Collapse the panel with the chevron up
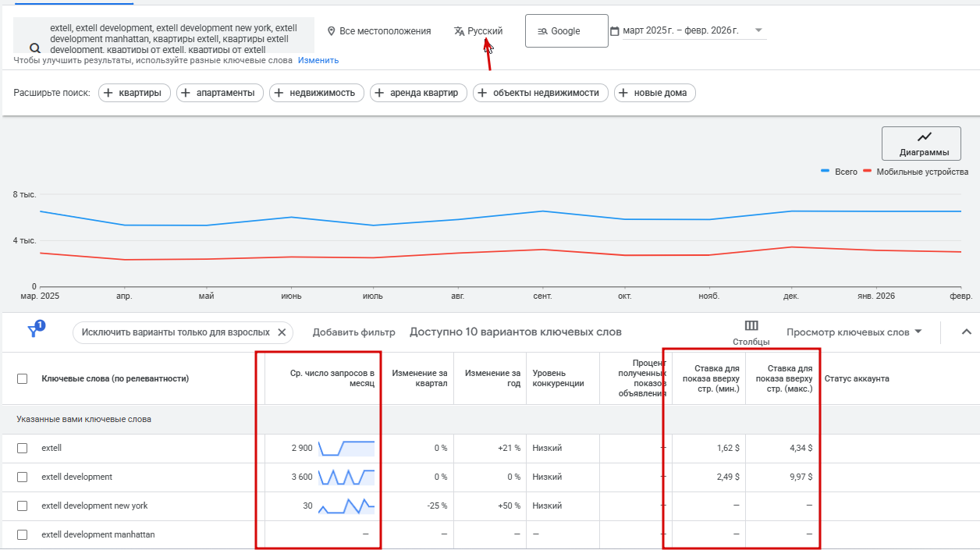This screenshot has width=980, height=550. click(966, 332)
